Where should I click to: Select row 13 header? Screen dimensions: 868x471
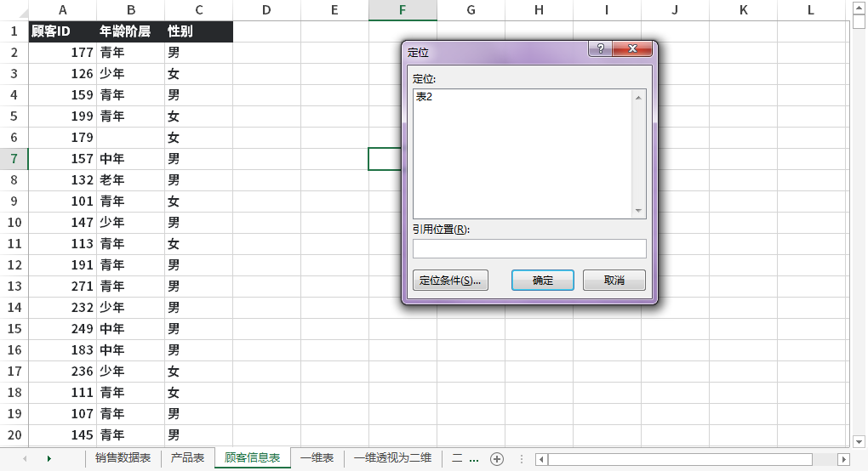click(x=14, y=287)
